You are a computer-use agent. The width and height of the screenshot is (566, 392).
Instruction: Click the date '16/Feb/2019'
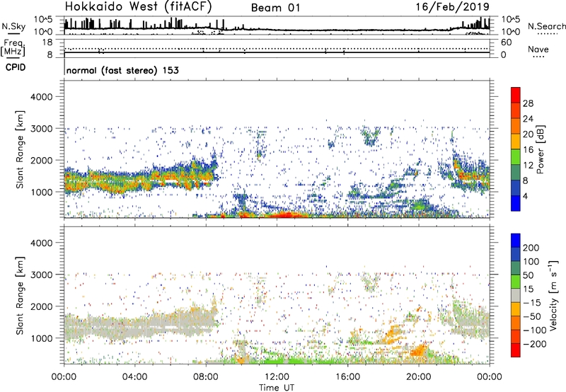click(452, 7)
